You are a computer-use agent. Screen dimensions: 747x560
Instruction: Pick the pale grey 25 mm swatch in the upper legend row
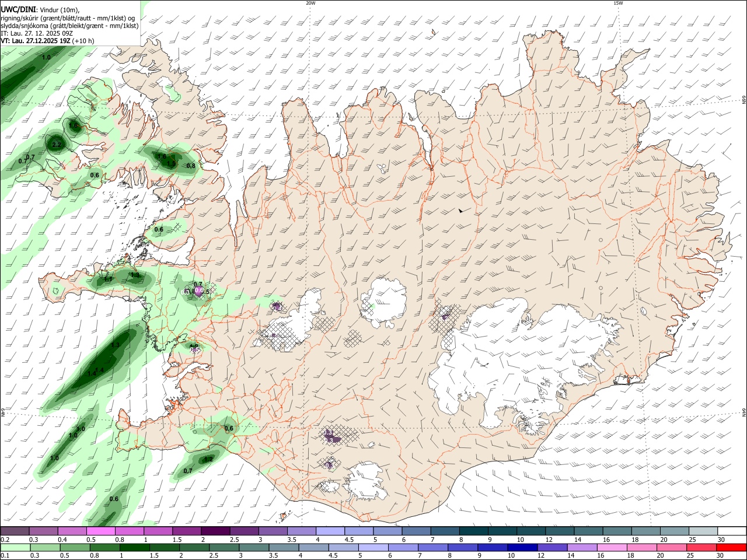703,531
